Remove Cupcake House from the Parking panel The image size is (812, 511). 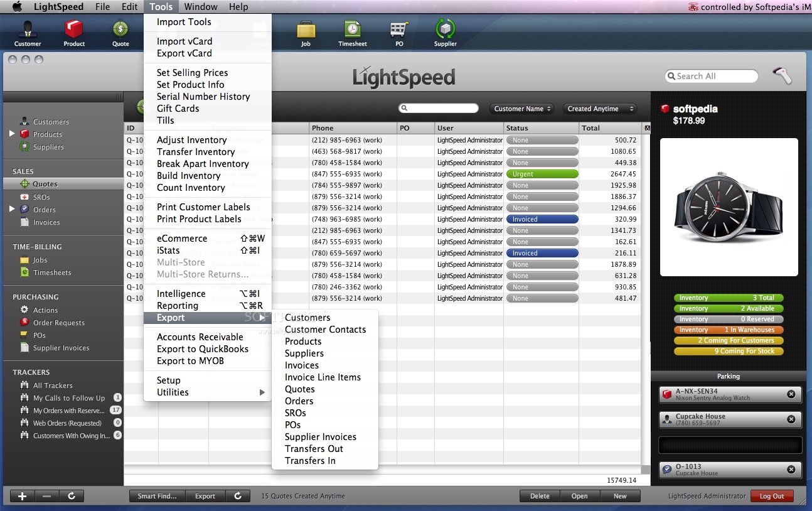click(792, 419)
